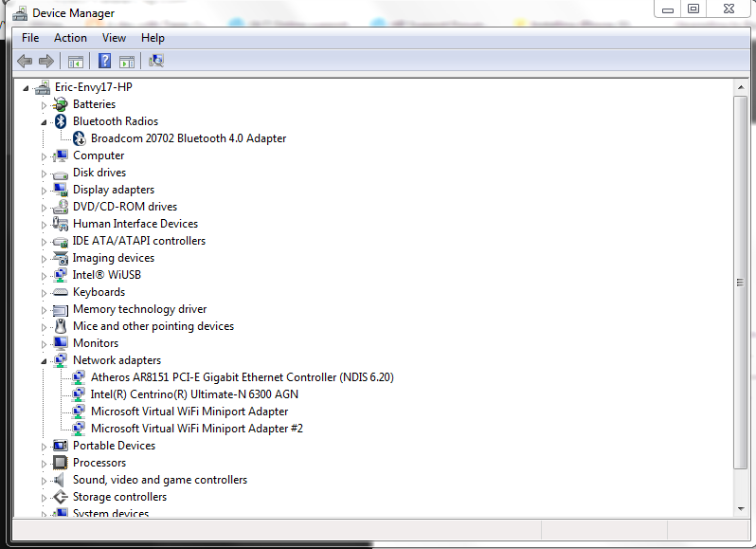Click the Monitors category icon

coord(61,343)
